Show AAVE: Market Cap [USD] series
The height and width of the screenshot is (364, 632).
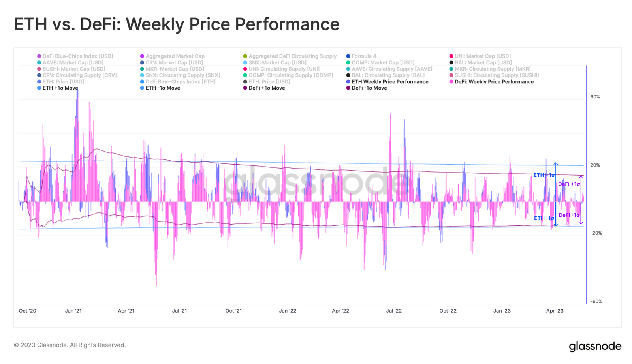(70, 63)
